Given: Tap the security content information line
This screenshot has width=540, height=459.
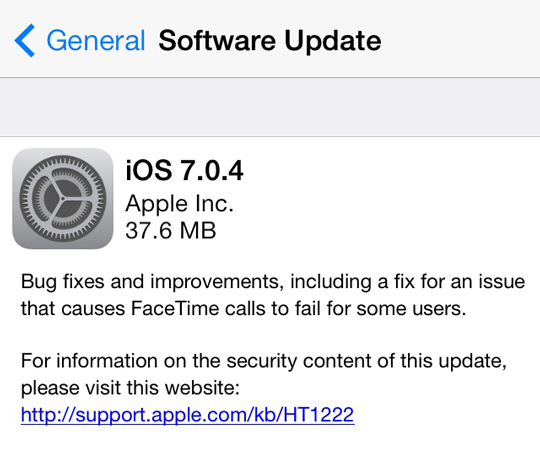Looking at the screenshot, I should click(x=264, y=362).
